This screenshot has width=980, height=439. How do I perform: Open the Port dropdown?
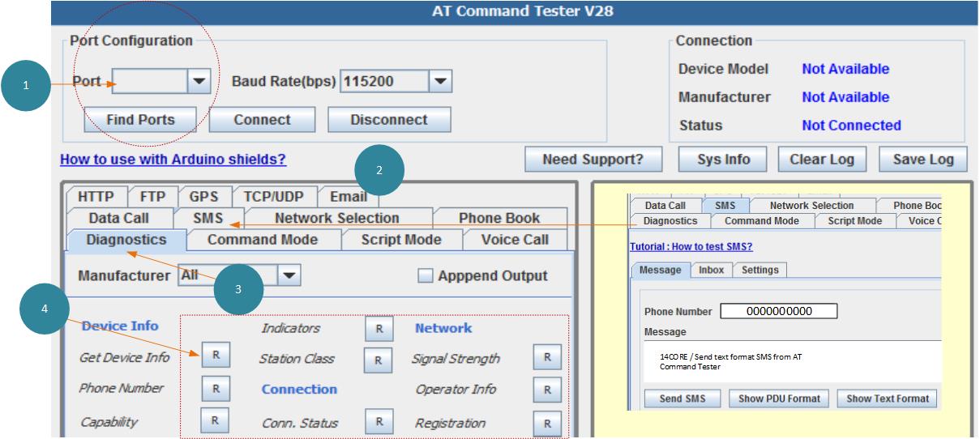[x=199, y=81]
